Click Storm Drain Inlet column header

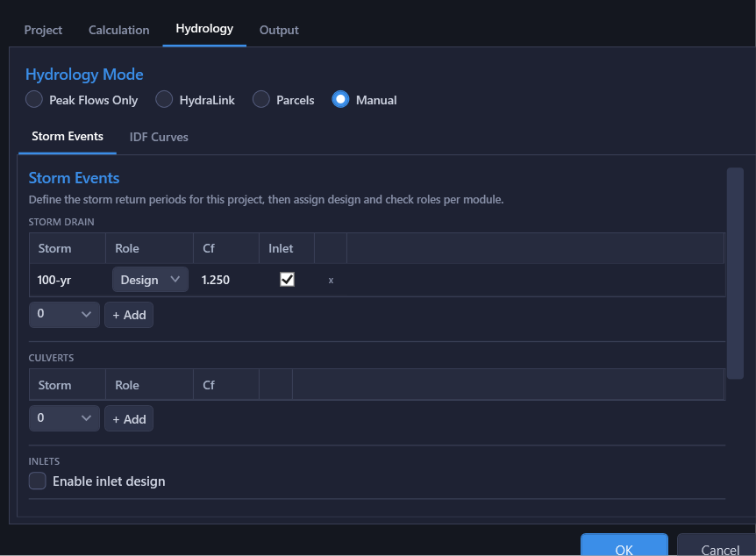click(287, 248)
